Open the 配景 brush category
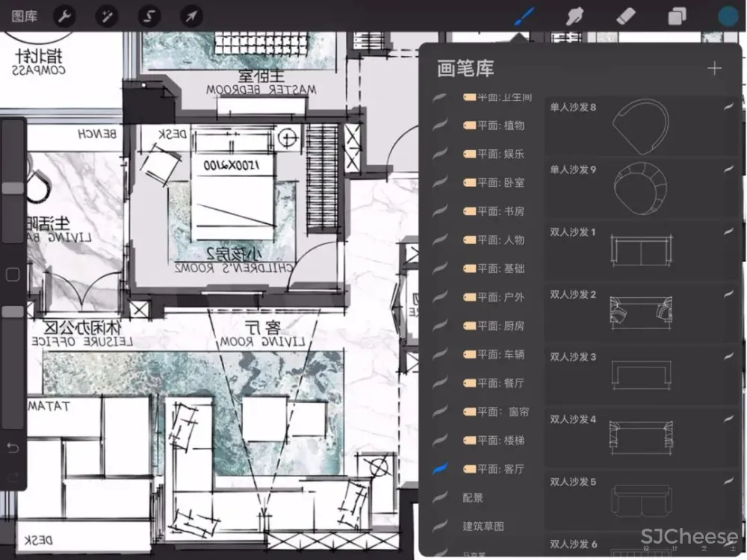 [473, 497]
